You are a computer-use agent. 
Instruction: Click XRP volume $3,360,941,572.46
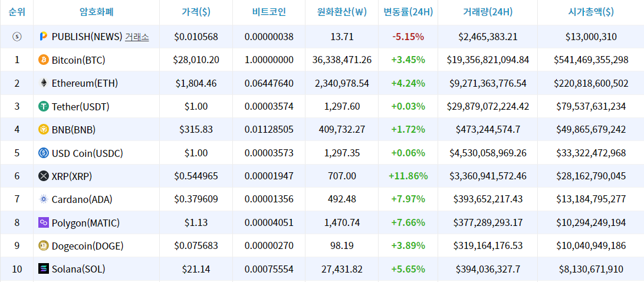(488, 176)
